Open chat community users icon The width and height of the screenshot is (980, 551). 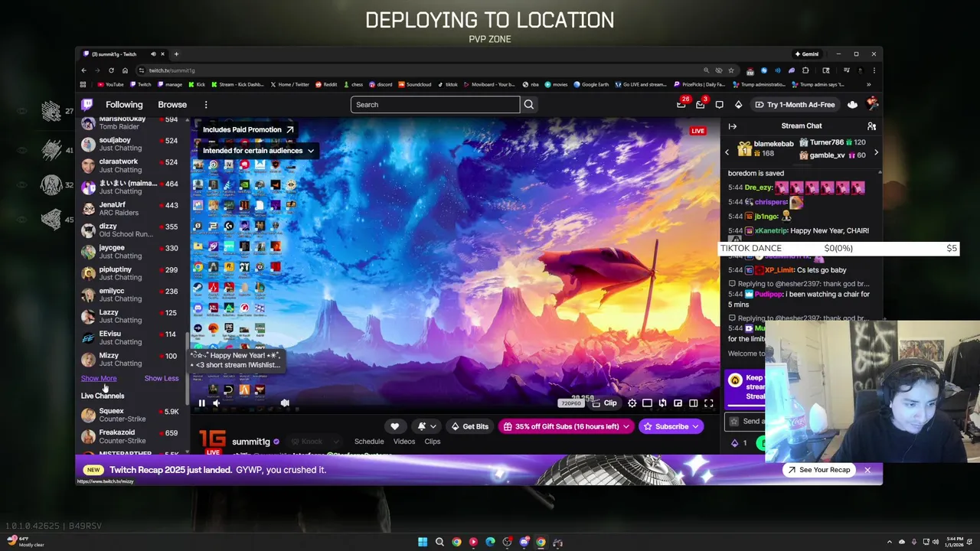pos(871,126)
